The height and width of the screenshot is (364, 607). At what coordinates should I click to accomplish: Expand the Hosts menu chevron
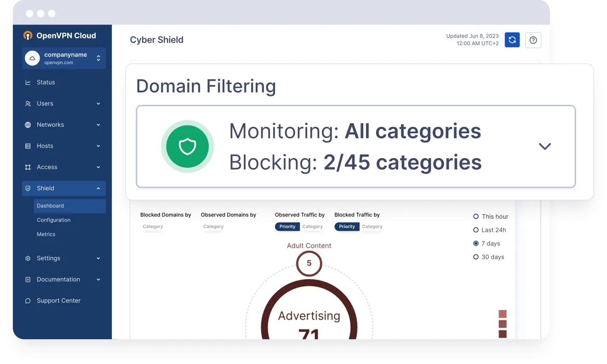(98, 146)
